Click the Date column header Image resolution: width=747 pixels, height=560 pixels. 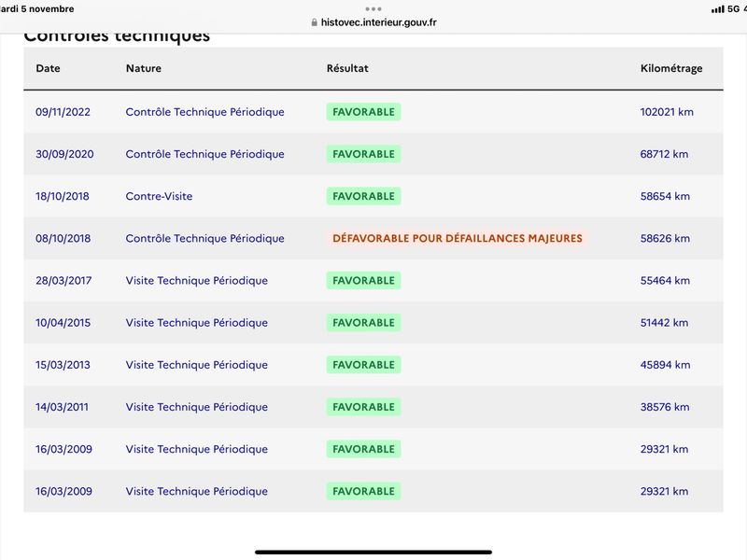coord(49,68)
